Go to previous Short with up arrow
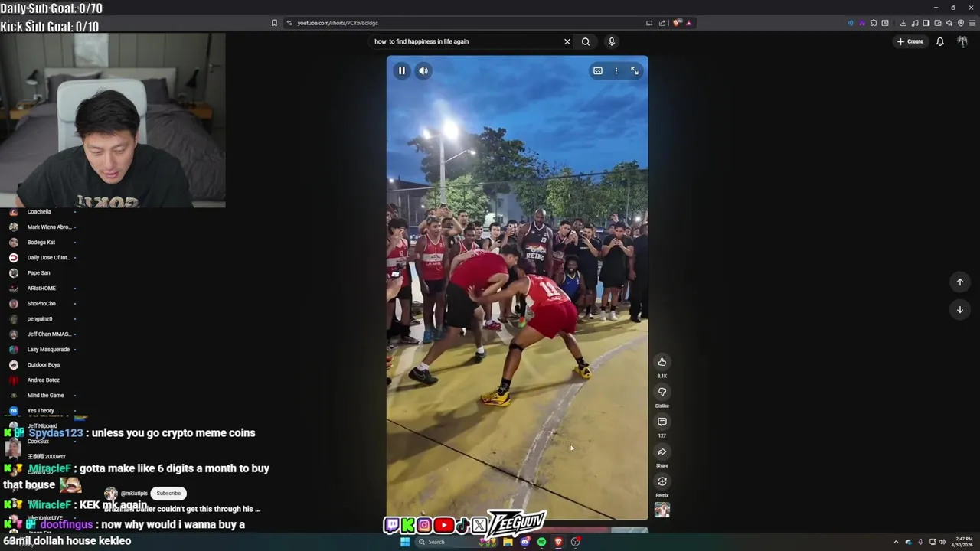 click(960, 282)
